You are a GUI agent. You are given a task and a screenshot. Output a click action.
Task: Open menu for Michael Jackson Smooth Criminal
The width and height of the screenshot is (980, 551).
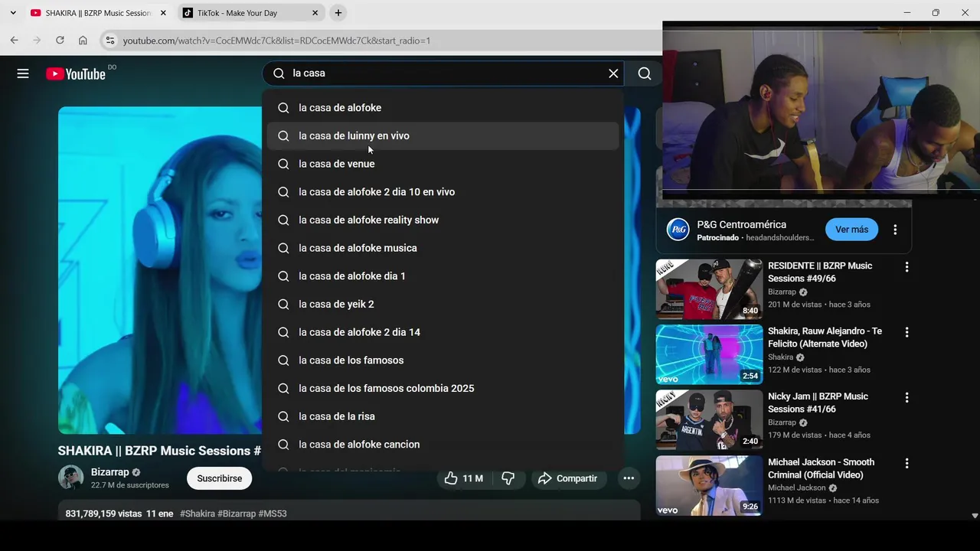906,464
